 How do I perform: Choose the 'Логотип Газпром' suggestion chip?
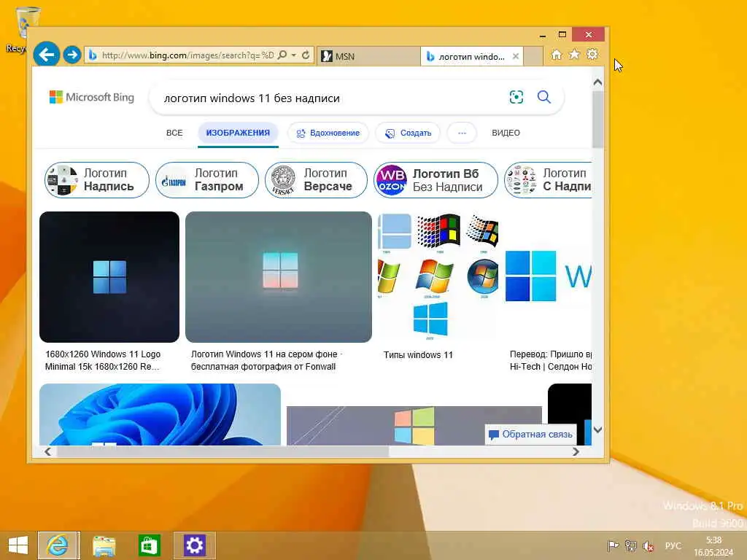[x=206, y=180]
